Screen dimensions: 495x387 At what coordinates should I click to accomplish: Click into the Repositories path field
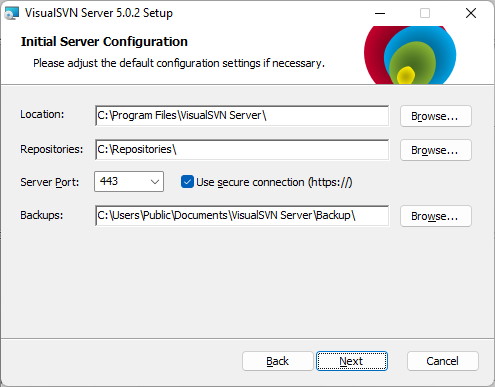point(242,149)
